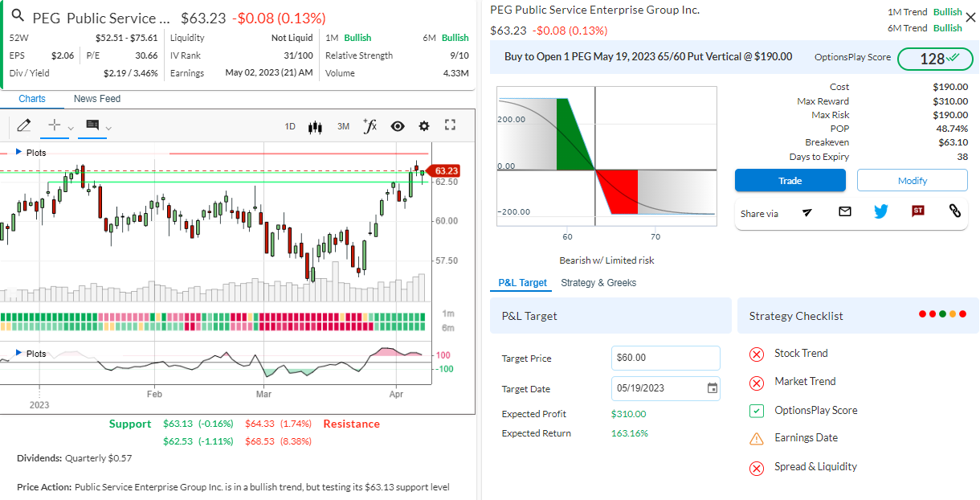980x500 pixels.
Task: Select the P&L Target tab
Action: (x=522, y=283)
